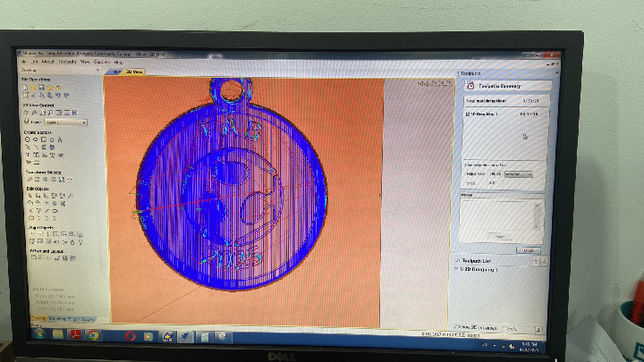
Task: Open Adobe Reader from the taskbar
Action: [75, 335]
